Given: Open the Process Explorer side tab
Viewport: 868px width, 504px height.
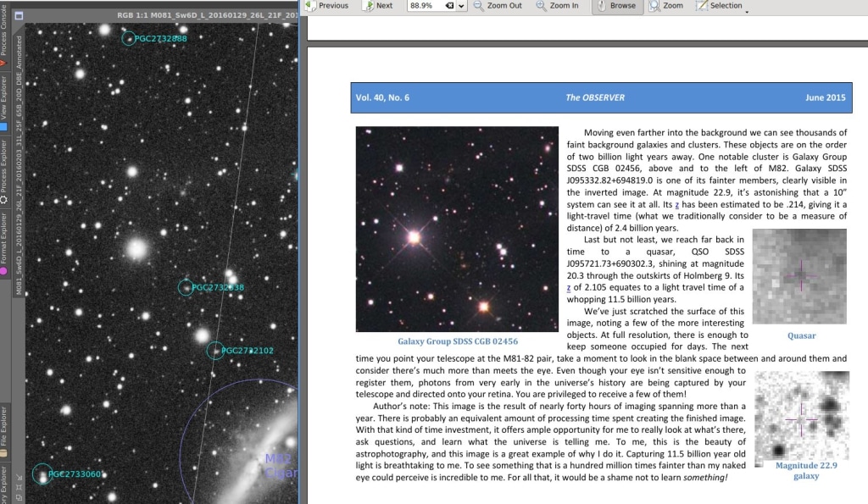Looking at the screenshot, I should pyautogui.click(x=4, y=171).
